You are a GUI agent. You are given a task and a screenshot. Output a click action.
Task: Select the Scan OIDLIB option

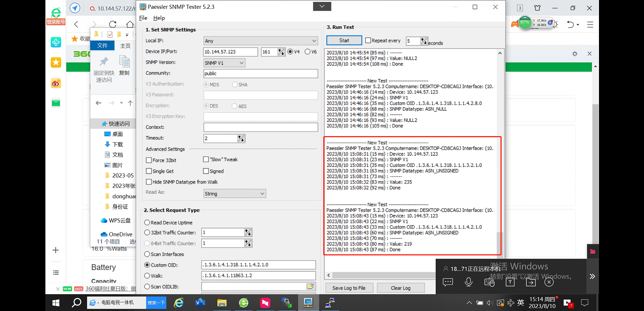coord(147,286)
